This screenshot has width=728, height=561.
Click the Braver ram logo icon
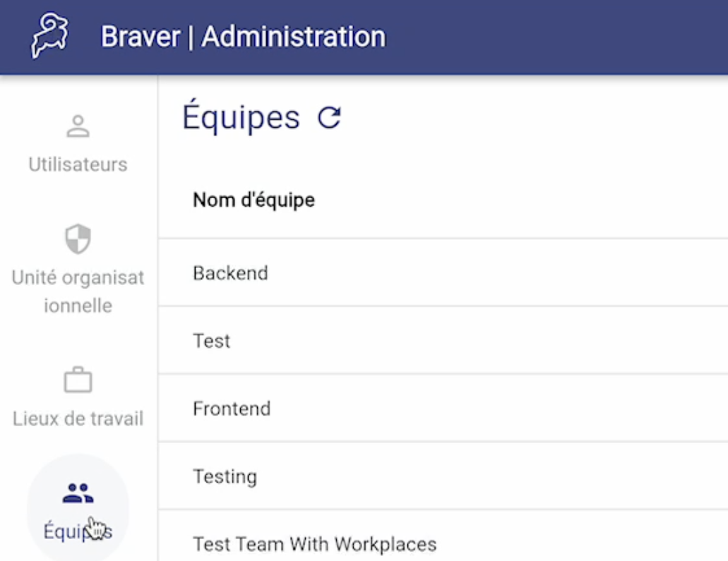point(49,35)
